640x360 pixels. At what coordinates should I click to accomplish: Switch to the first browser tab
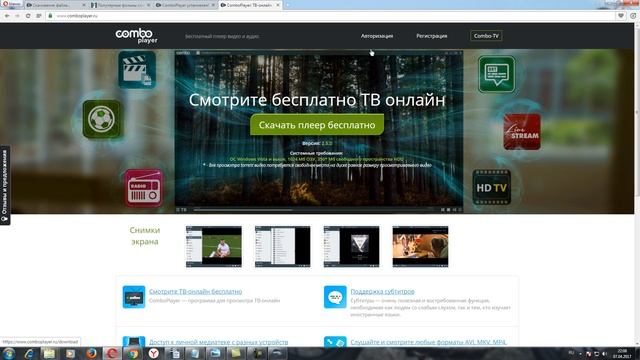coord(55,5)
